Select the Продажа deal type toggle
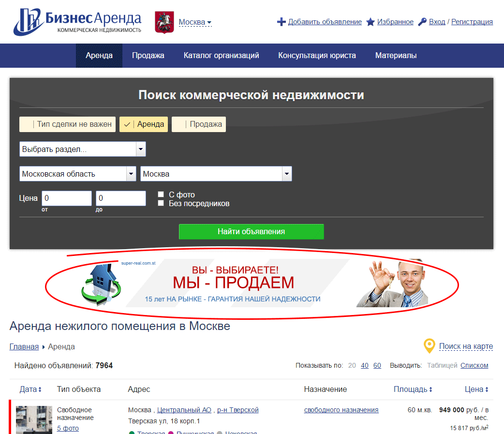The height and width of the screenshot is (434, 504). 199,124
